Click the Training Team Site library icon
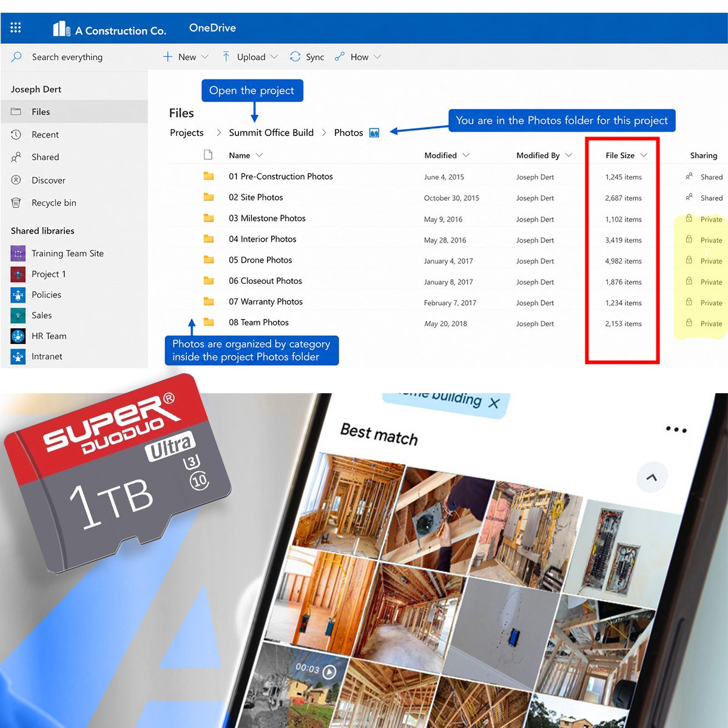This screenshot has width=728, height=728. click(18, 254)
